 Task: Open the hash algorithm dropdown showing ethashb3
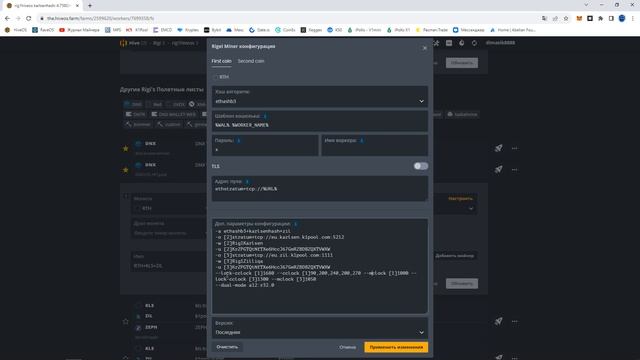(x=320, y=97)
